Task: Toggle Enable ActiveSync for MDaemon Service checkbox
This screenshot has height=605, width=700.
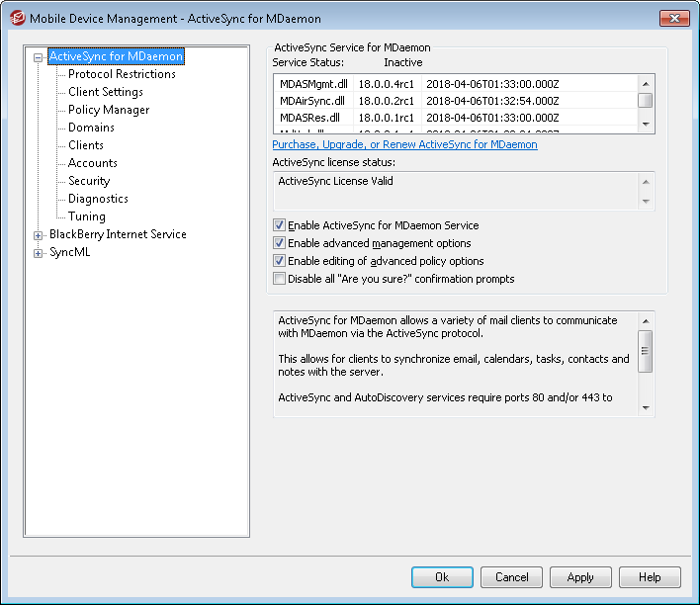Action: pos(279,225)
